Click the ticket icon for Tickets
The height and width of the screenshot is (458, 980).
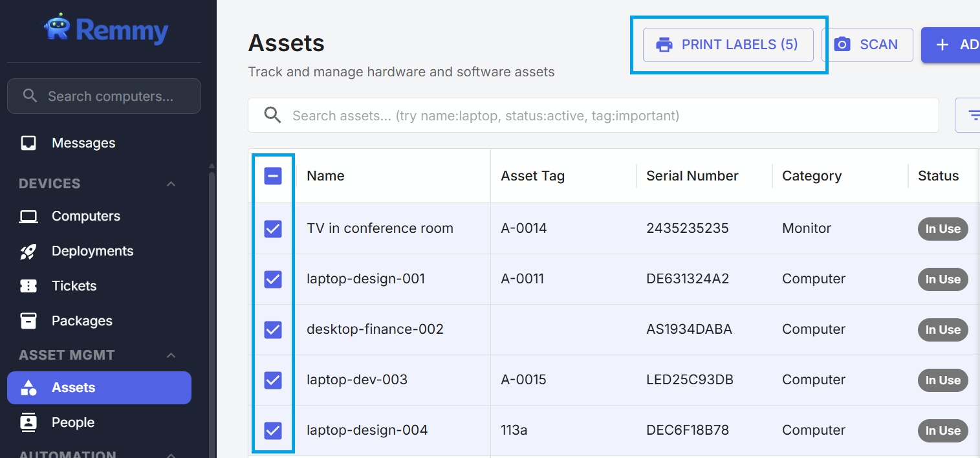click(x=28, y=286)
